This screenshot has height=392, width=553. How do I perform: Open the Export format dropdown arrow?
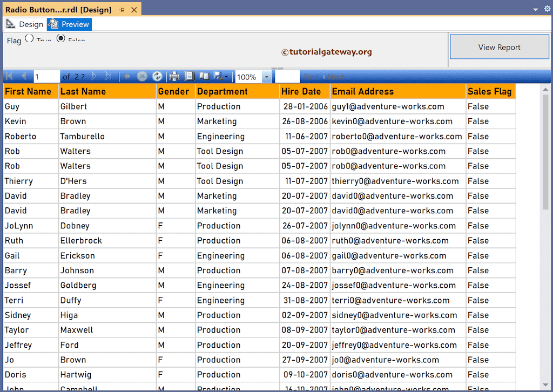coord(226,76)
